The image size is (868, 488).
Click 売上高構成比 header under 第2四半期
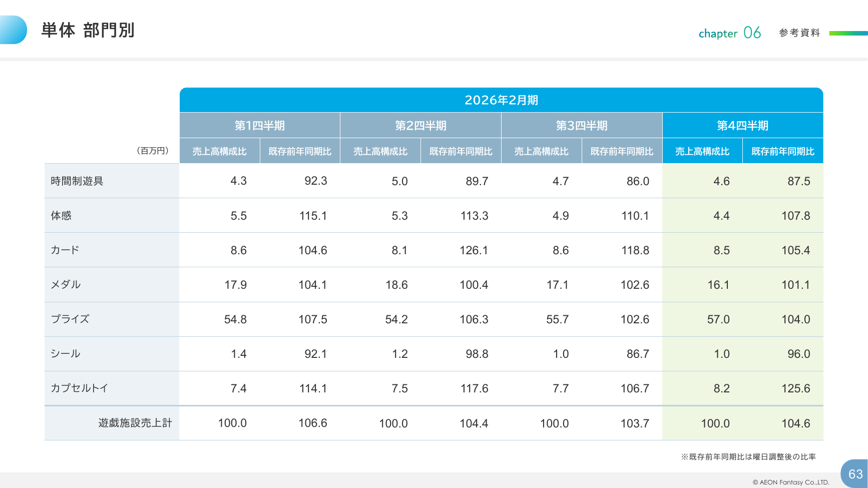[380, 151]
